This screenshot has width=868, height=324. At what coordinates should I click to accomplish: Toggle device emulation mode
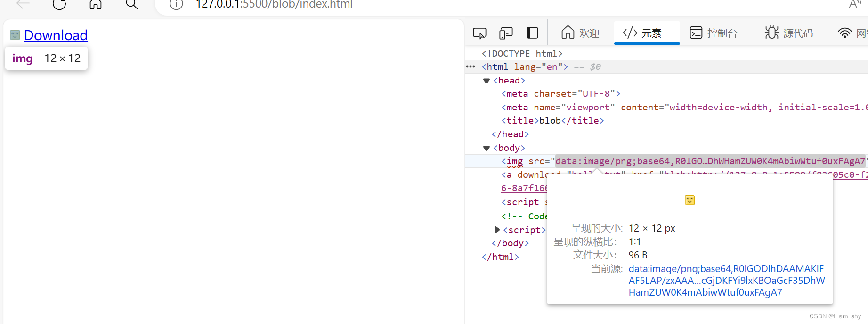coord(506,33)
